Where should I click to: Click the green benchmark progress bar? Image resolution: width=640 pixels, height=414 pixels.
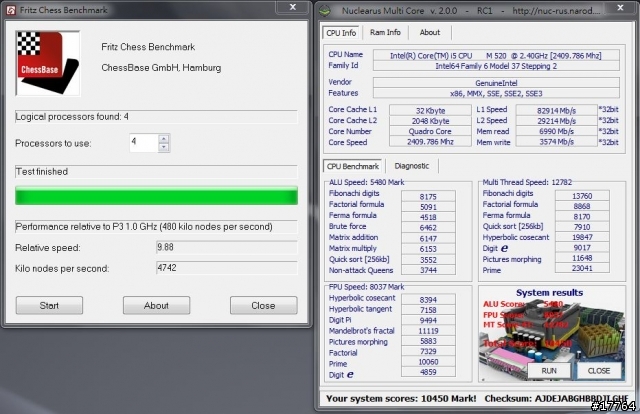156,196
